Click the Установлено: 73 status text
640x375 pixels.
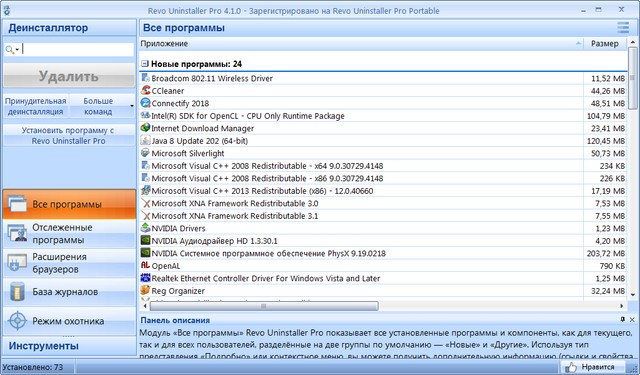tap(33, 367)
